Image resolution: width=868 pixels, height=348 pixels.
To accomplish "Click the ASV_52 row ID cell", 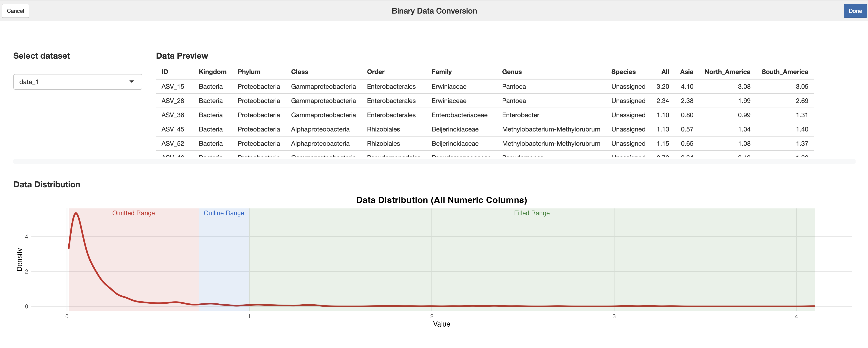I will coord(172,144).
